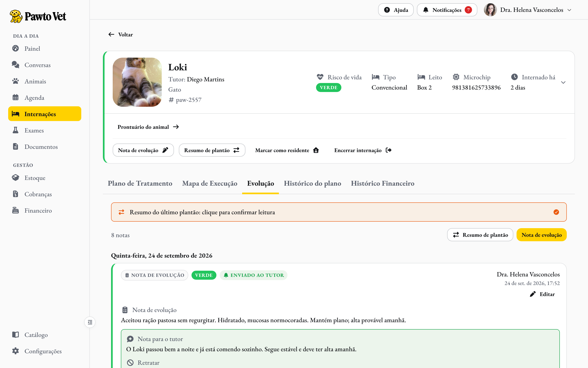Open Painel from the sidebar
Viewport: 588px width, 368px height.
(x=45, y=48)
